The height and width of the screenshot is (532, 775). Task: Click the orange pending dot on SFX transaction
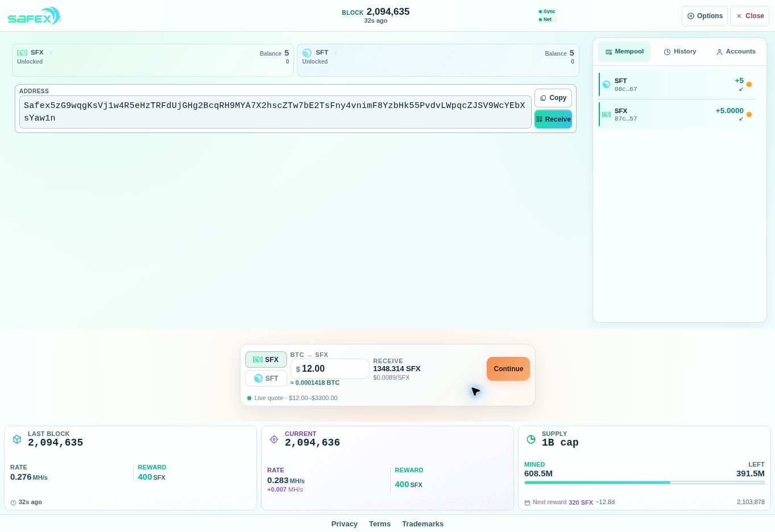coord(749,114)
